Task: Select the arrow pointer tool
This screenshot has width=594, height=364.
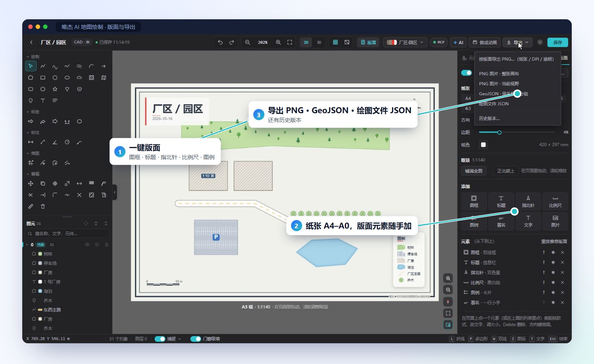Action: 31,66
